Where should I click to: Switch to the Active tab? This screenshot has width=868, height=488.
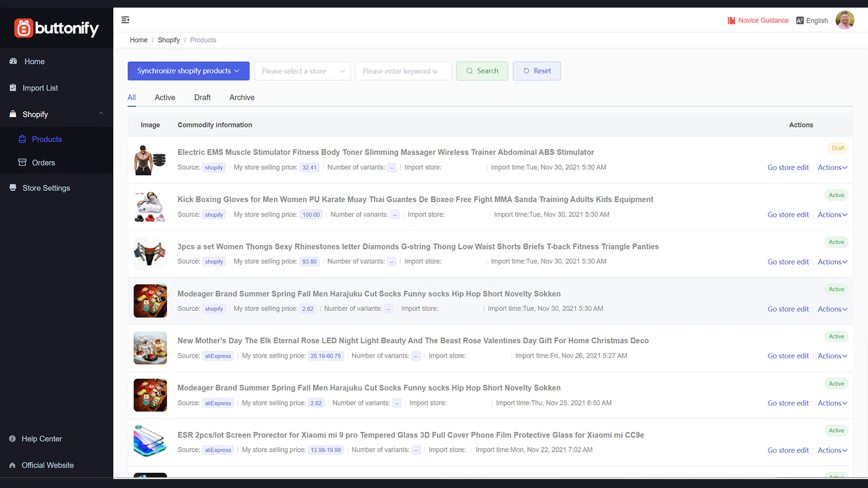pyautogui.click(x=165, y=98)
